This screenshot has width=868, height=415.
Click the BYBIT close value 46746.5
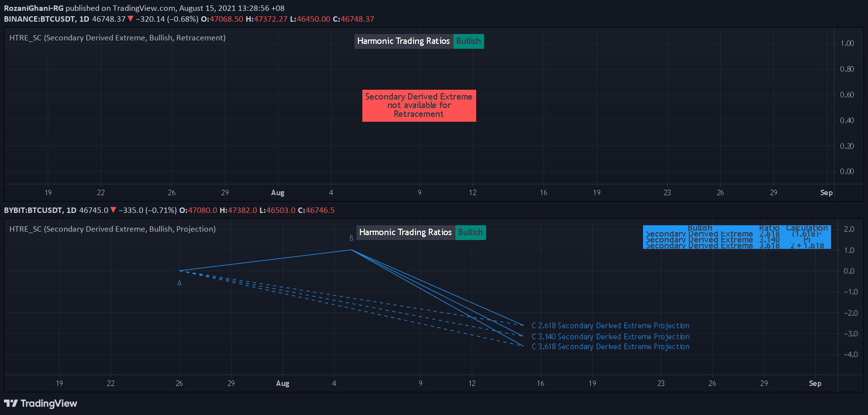321,210
